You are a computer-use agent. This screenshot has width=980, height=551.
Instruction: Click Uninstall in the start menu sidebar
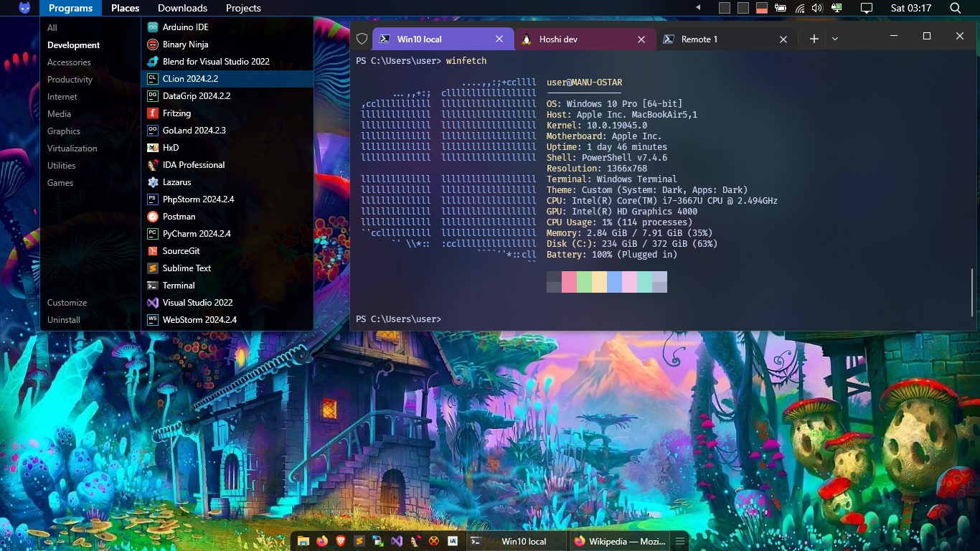(63, 320)
